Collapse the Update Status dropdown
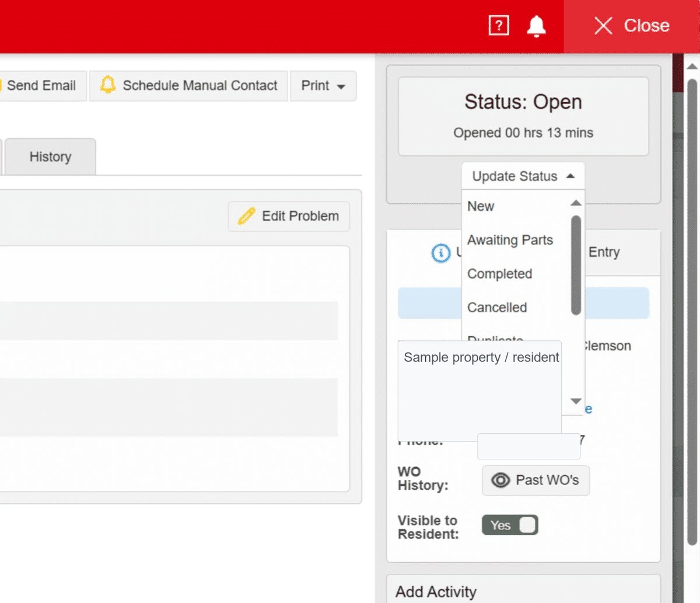The width and height of the screenshot is (700, 603). point(523,176)
